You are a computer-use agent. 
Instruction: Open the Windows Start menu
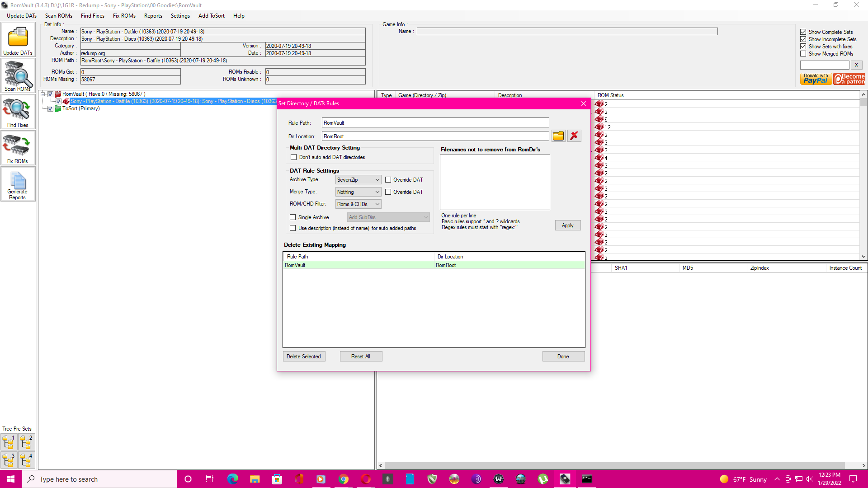coord(11,479)
